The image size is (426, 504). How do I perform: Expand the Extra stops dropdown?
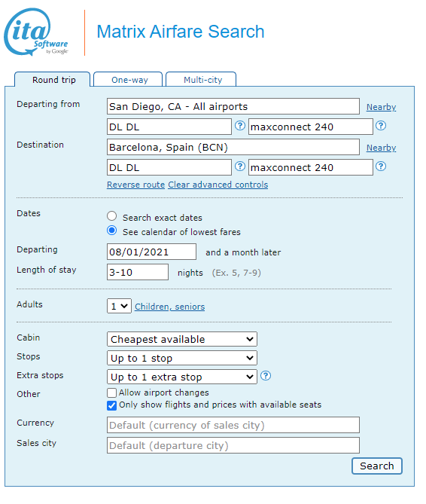point(182,377)
